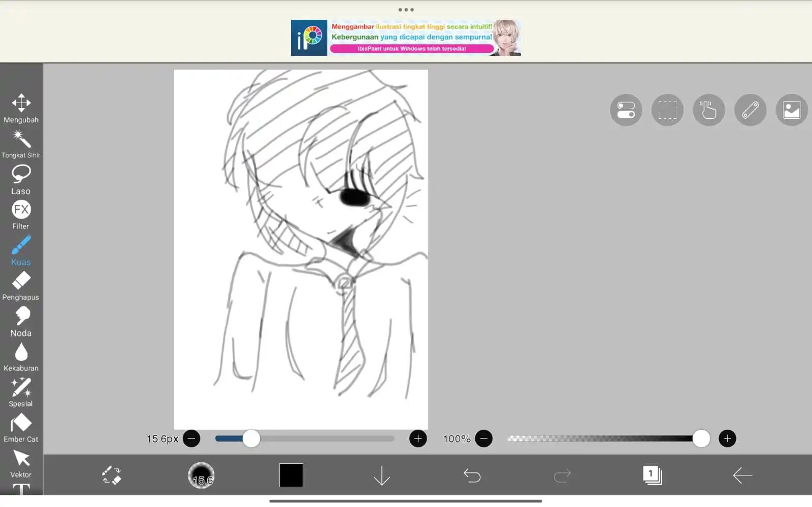Click the downward arrow hide toolbar button
812x507 pixels.
tap(381, 476)
